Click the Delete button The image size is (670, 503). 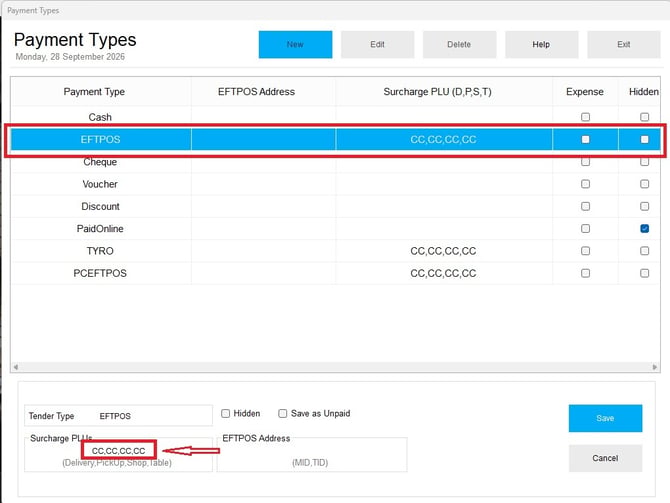pyautogui.click(x=459, y=44)
